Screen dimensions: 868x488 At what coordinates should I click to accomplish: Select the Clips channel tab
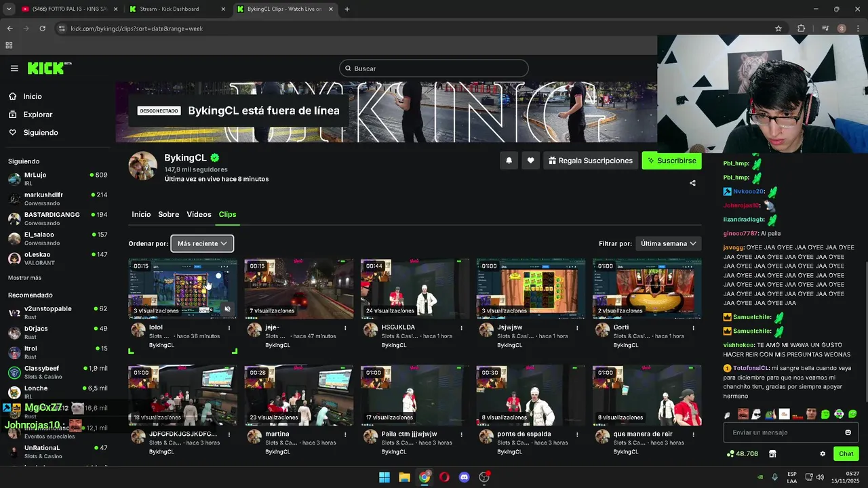pos(227,214)
